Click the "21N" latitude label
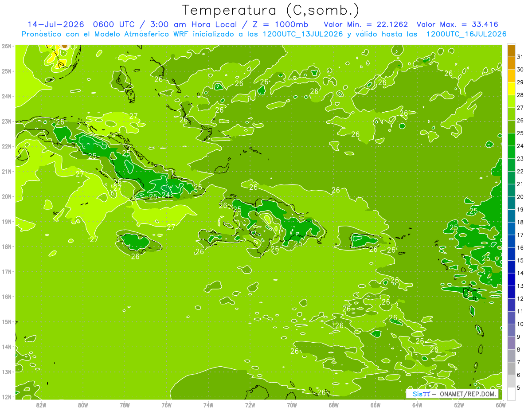532x411 pixels. point(7,172)
